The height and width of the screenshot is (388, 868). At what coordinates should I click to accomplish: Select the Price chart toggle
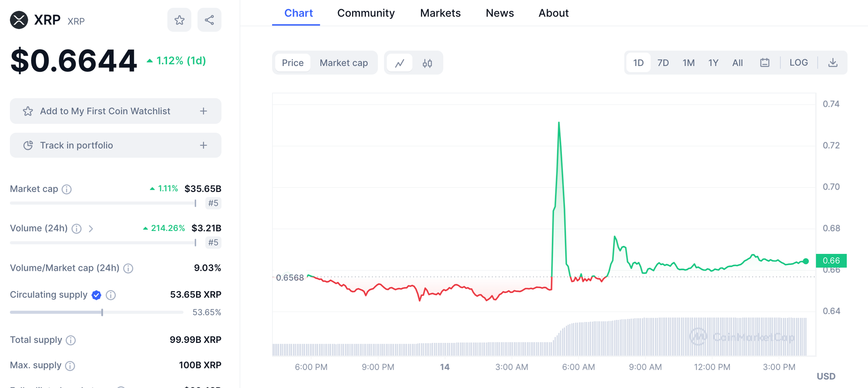pos(293,63)
